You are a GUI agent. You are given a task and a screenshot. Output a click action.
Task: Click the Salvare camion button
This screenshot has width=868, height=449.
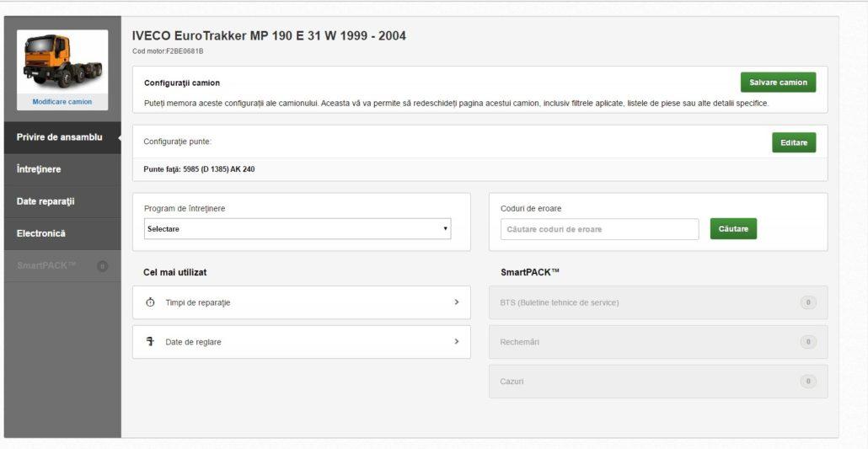point(778,83)
